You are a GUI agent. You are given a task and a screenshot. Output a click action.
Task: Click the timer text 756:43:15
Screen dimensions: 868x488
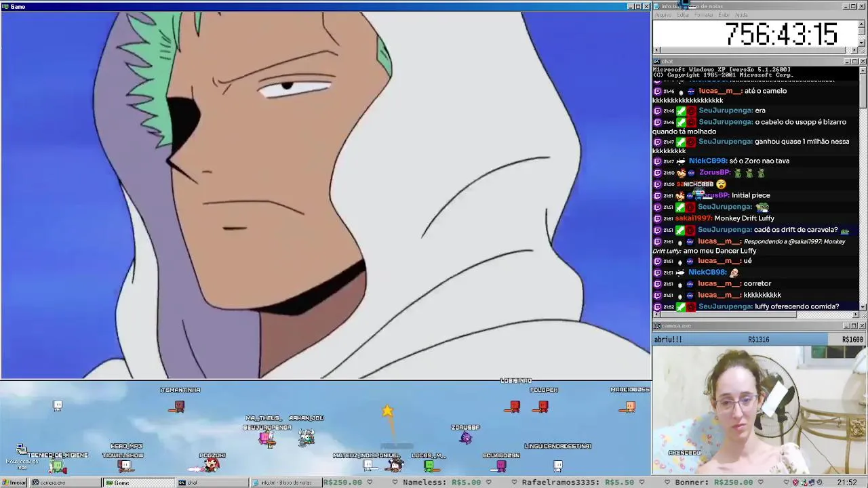781,34
